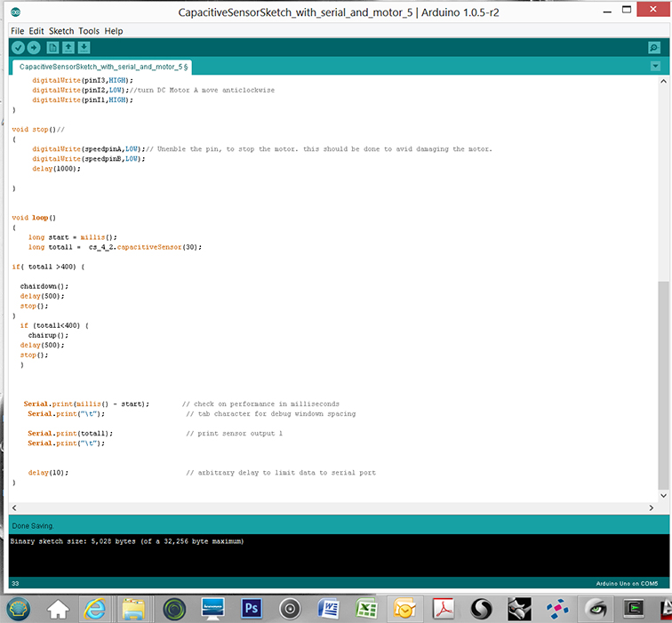Click the 'if( total1 >400) {' line

click(x=48, y=267)
